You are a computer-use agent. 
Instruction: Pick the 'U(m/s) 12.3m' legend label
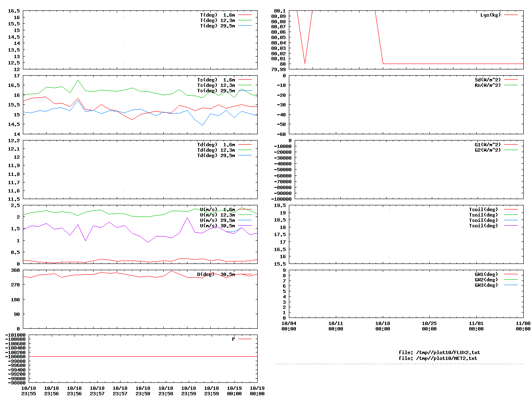(217, 215)
